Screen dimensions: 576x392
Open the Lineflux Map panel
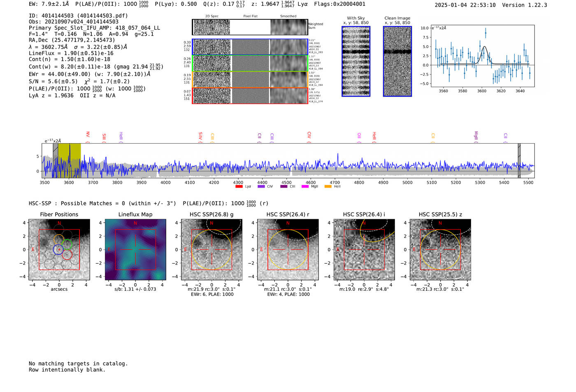point(135,250)
